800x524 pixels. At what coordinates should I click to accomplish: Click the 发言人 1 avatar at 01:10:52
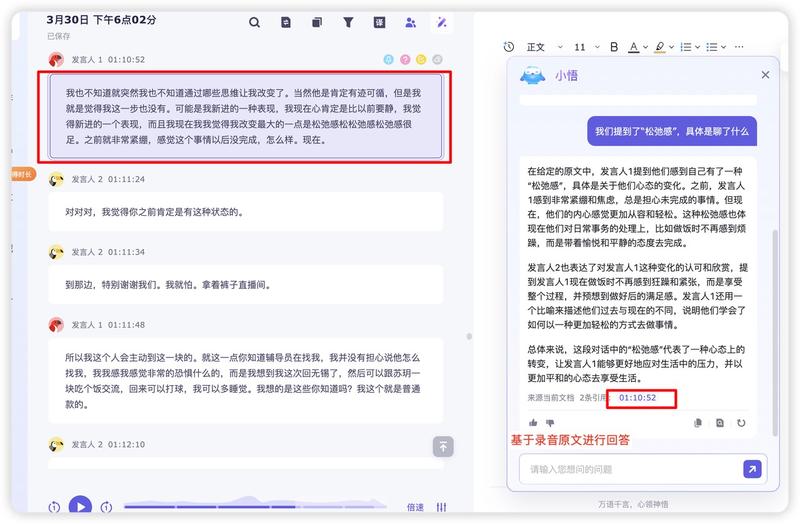[x=56, y=60]
